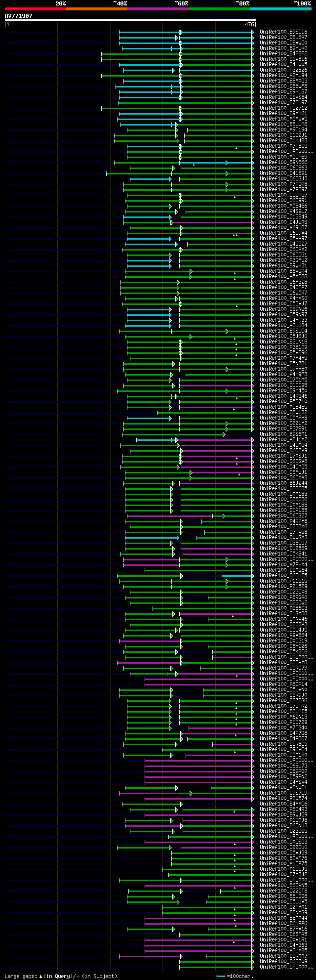Select label UniRef100_A2YL94
Screen dimensions: 316x980
click(283, 75)
